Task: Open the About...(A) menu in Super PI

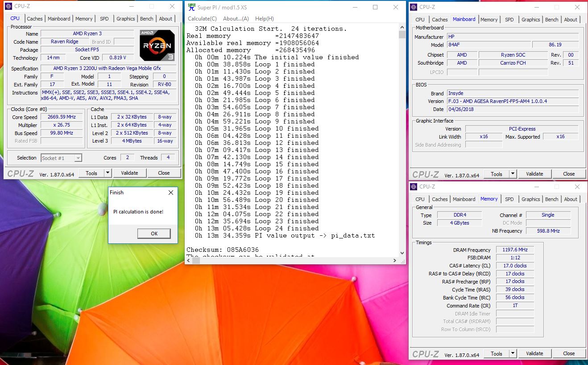Action: (x=236, y=19)
